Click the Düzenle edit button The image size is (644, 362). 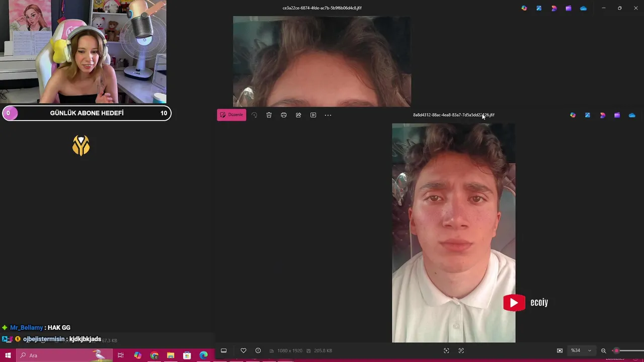[231, 115]
